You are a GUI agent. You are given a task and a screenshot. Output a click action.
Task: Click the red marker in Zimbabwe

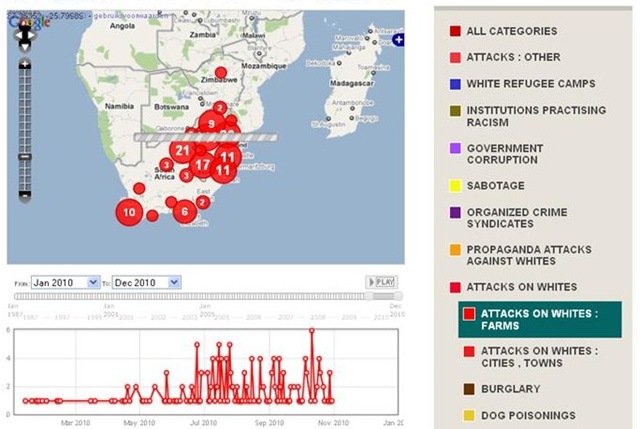(x=221, y=73)
